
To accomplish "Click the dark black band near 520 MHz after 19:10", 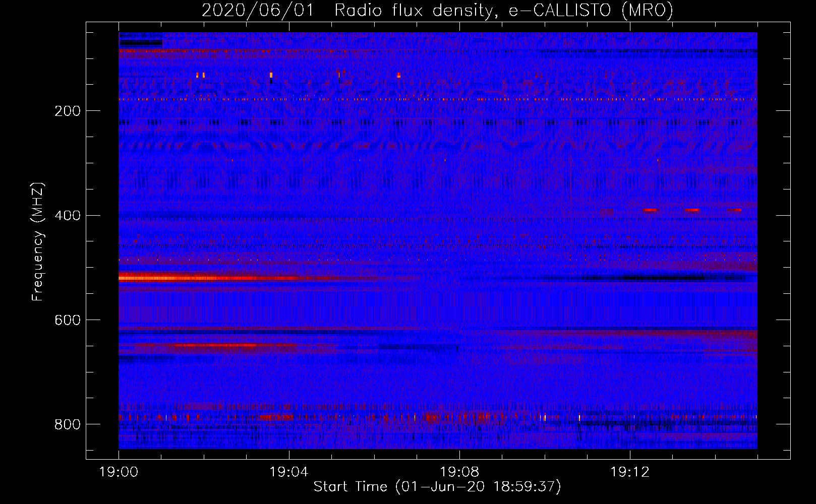I will click(x=656, y=278).
